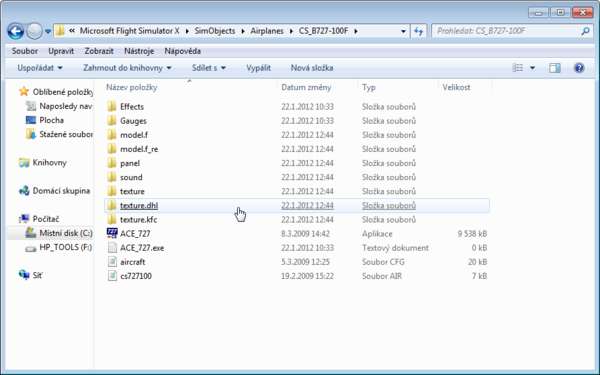
Task: Select the texture.kfc folder icon
Action: (112, 219)
